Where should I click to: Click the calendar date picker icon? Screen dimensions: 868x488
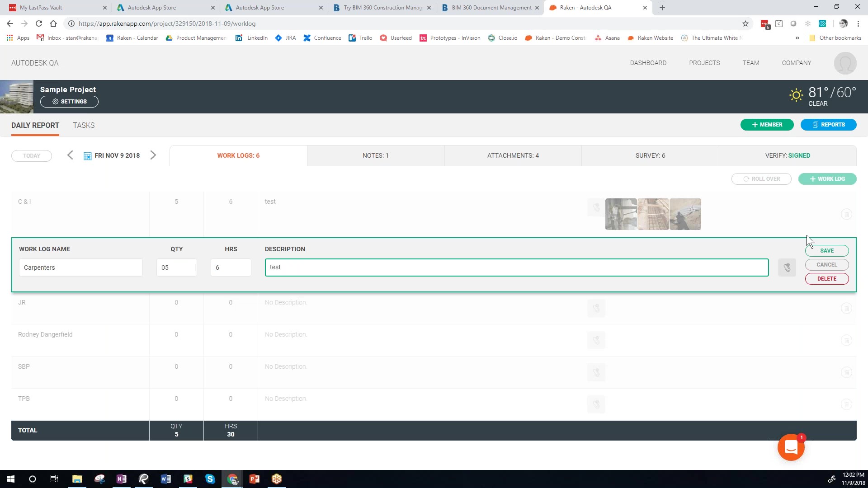88,156
